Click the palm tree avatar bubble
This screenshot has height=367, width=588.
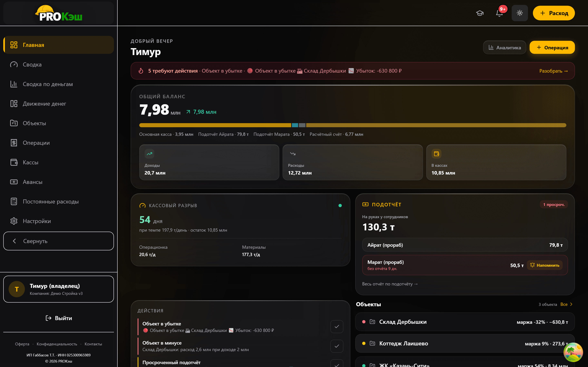pos(573,352)
